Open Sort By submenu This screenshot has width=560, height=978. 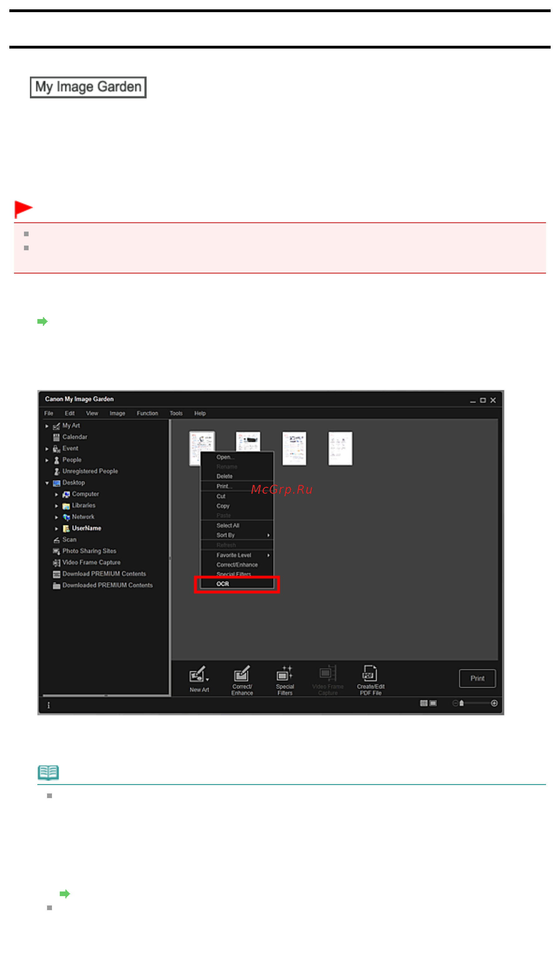pyautogui.click(x=237, y=535)
